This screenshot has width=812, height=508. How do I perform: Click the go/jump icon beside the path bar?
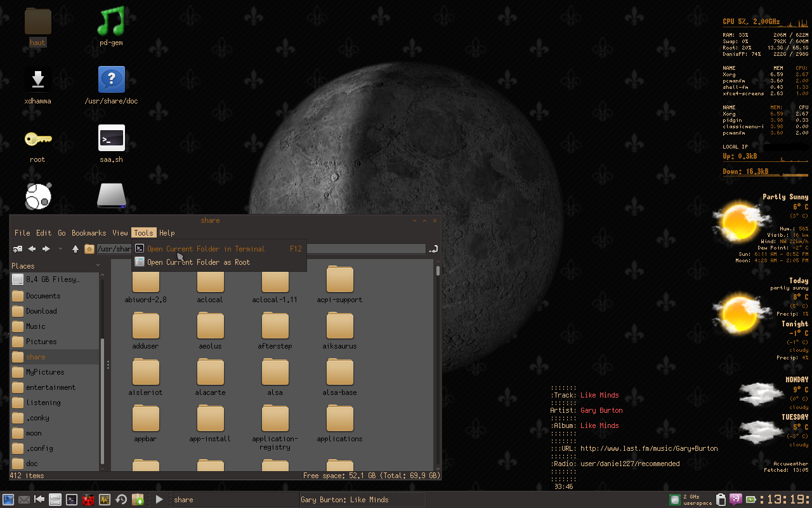433,249
